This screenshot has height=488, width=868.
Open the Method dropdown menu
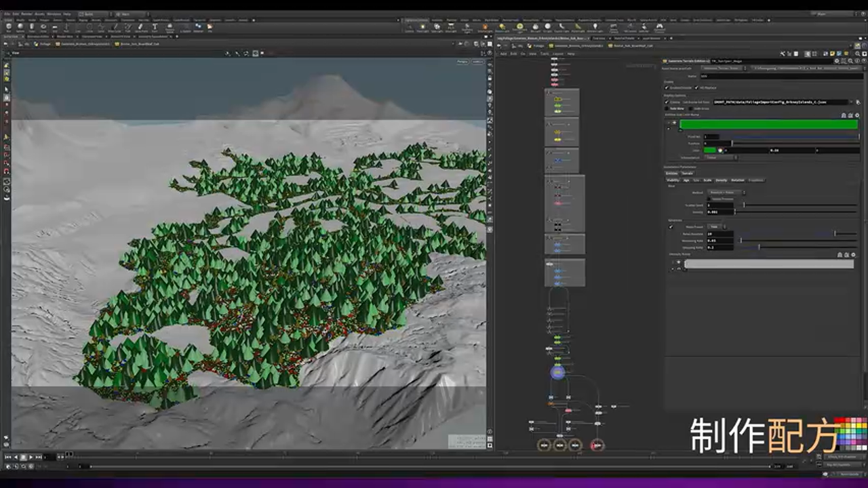pyautogui.click(x=724, y=192)
